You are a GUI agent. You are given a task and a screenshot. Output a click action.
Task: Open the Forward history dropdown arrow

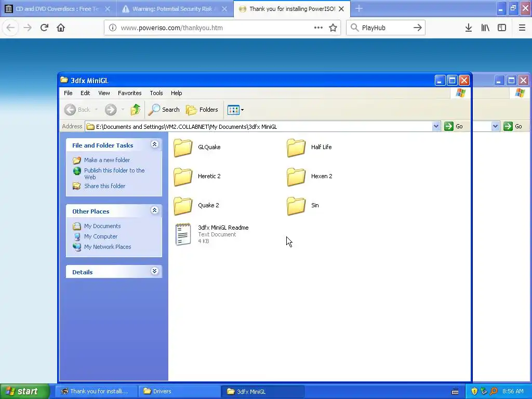(123, 110)
